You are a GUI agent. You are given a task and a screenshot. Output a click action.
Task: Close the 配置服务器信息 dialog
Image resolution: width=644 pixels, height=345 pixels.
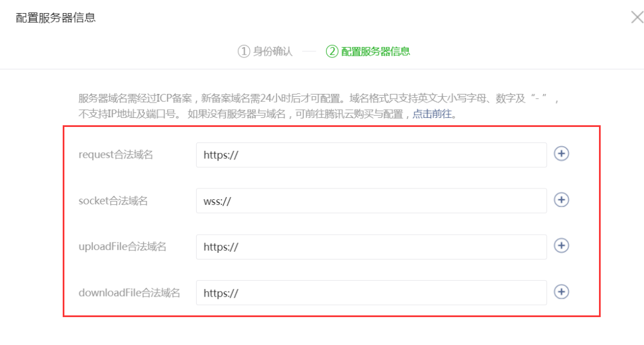637,17
